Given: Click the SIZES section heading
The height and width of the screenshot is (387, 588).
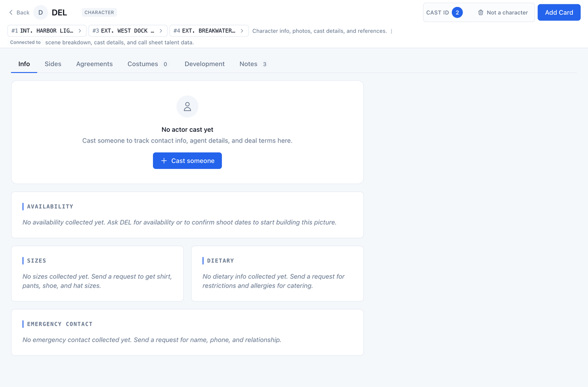Looking at the screenshot, I should point(37,261).
